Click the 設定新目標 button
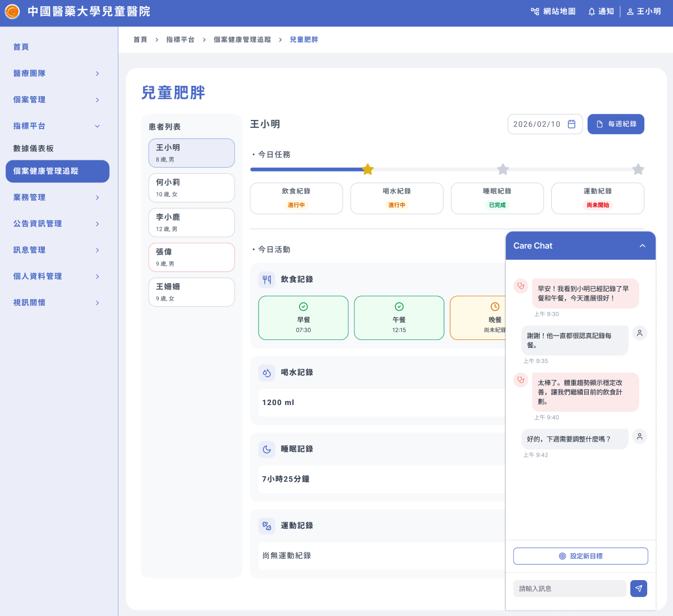This screenshot has height=616, width=673. (x=580, y=556)
